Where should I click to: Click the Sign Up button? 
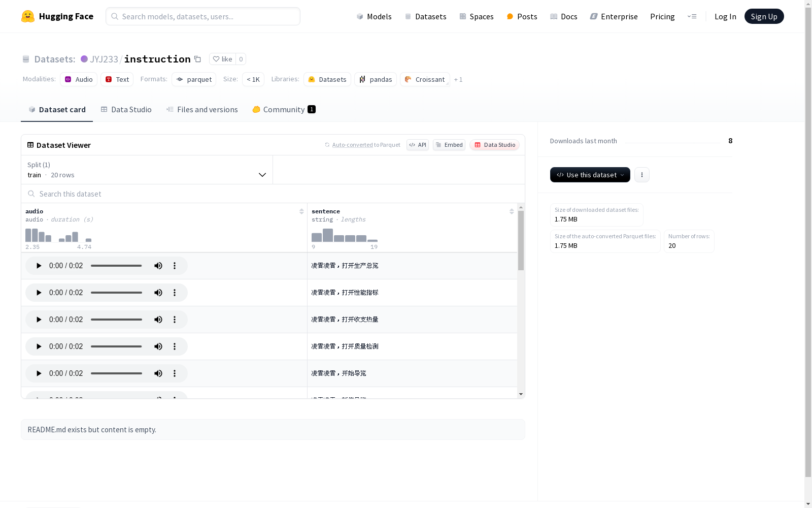click(x=764, y=16)
